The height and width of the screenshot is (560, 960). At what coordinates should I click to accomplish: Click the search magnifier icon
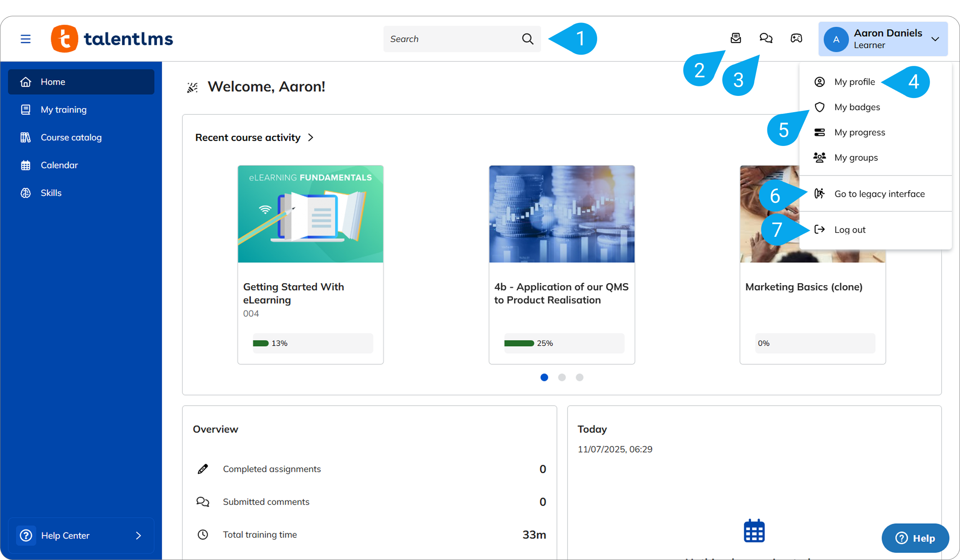click(528, 39)
